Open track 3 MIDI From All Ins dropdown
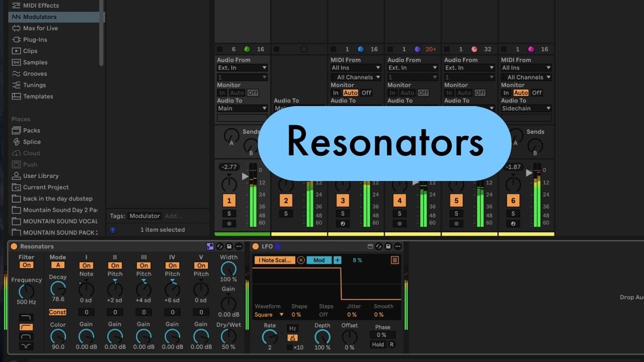Screen dimensions: 644x362 coord(356,68)
